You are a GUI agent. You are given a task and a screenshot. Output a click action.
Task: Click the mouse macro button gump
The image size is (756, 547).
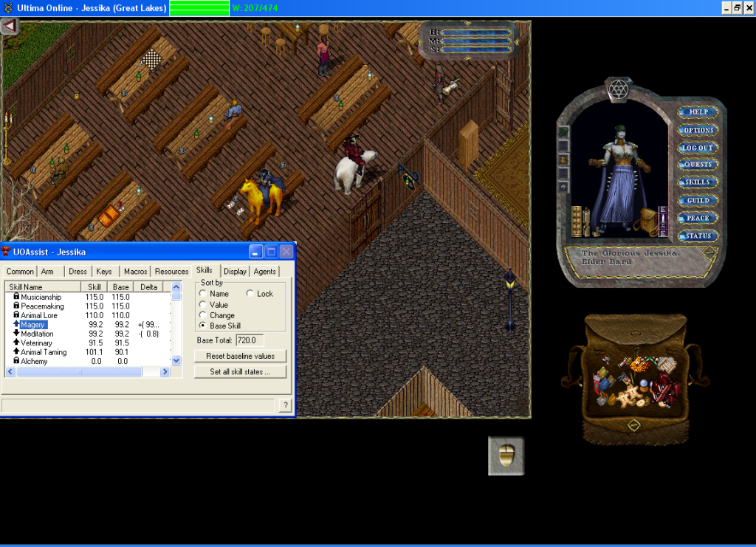(506, 456)
